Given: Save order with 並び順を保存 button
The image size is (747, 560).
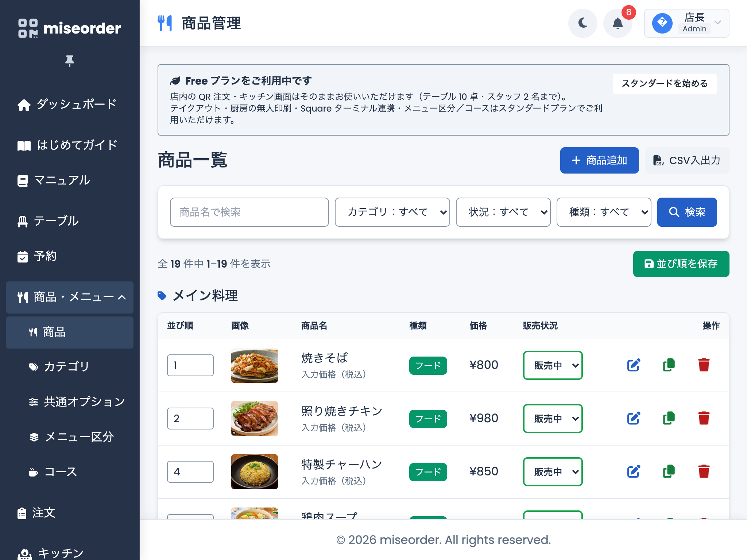Looking at the screenshot, I should [x=681, y=264].
